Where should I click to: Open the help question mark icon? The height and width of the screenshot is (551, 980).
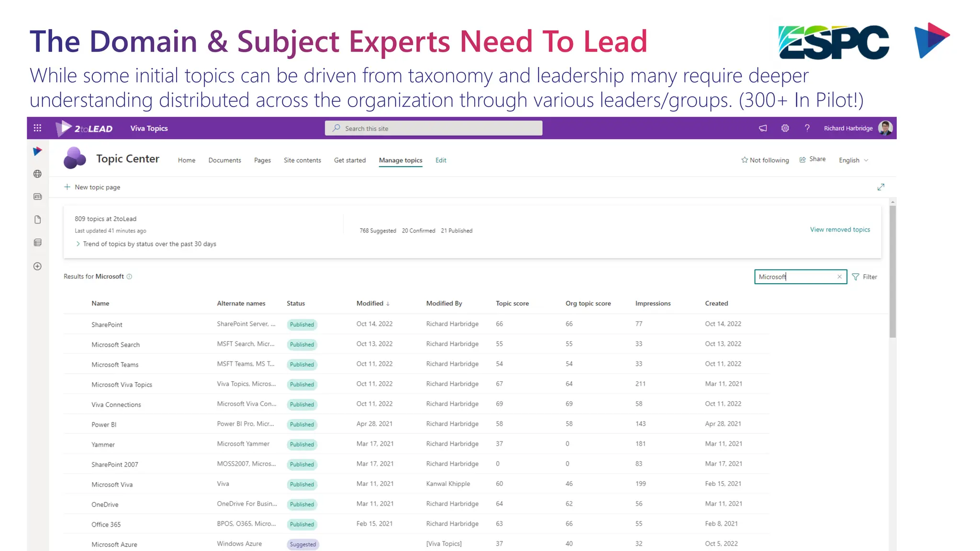pyautogui.click(x=807, y=128)
